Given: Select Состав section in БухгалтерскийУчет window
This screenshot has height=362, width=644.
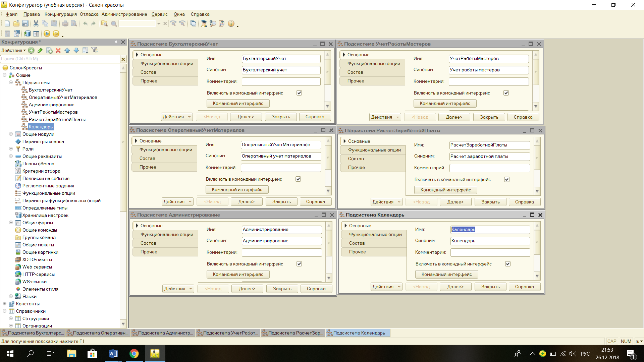Looking at the screenshot, I should coord(165,72).
